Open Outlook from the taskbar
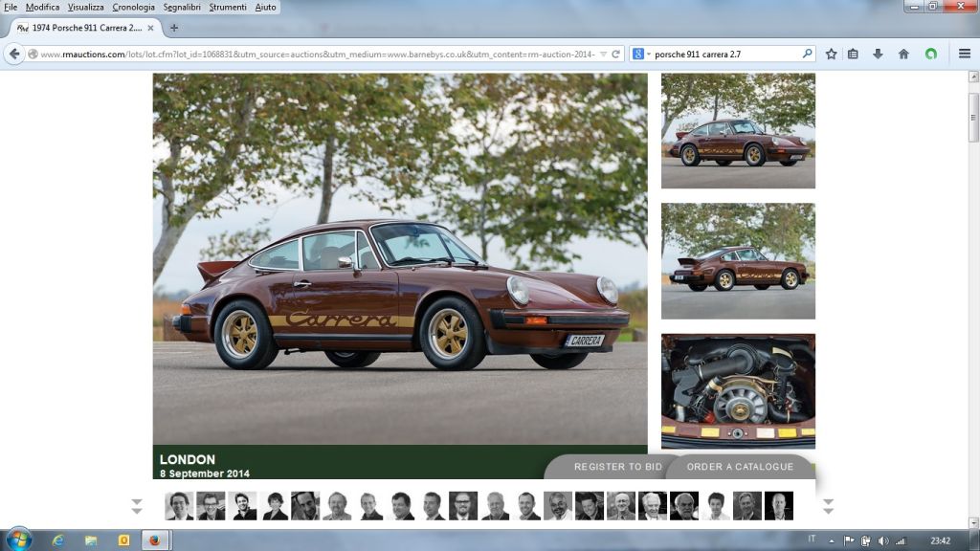 point(123,540)
